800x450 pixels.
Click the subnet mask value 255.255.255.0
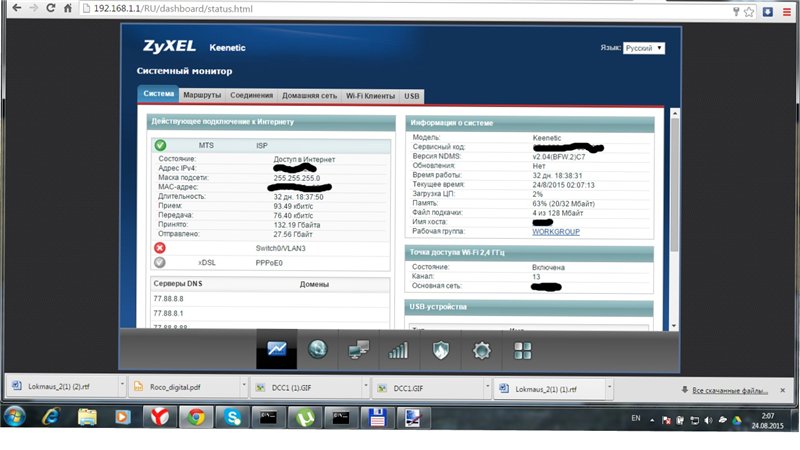[296, 178]
